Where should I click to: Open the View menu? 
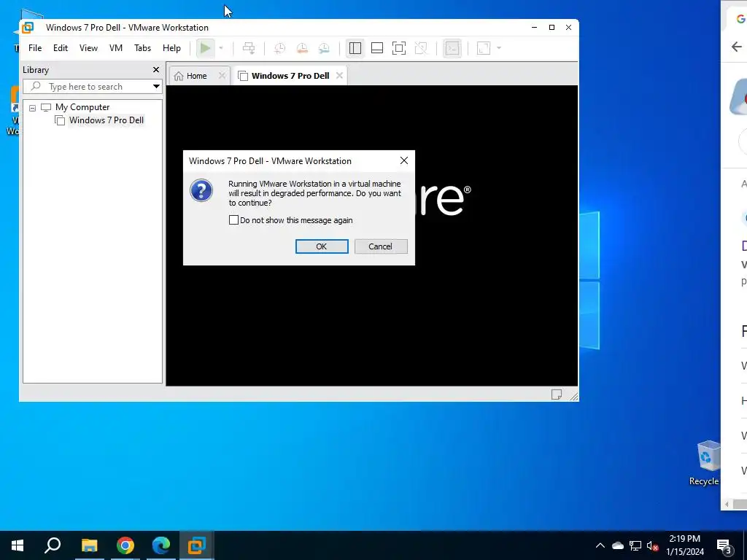[x=88, y=48]
